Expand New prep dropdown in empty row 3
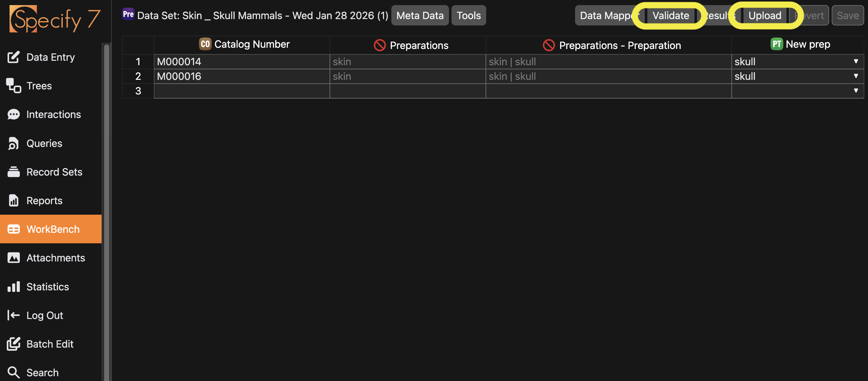Image resolution: width=868 pixels, height=381 pixels. pos(856,91)
